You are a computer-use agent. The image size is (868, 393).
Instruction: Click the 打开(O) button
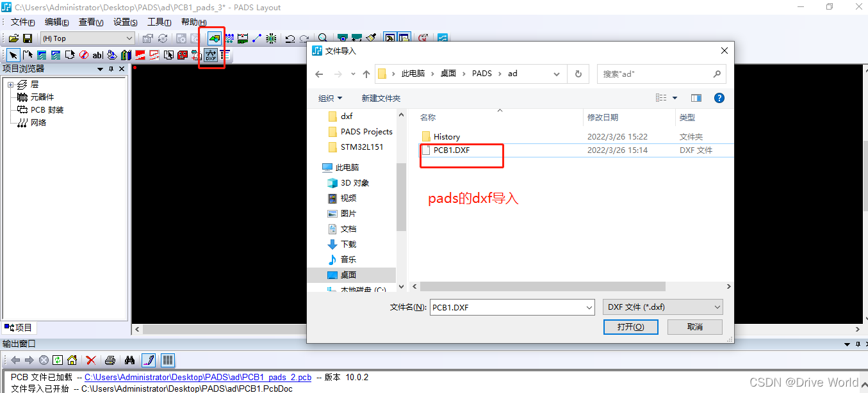(631, 327)
